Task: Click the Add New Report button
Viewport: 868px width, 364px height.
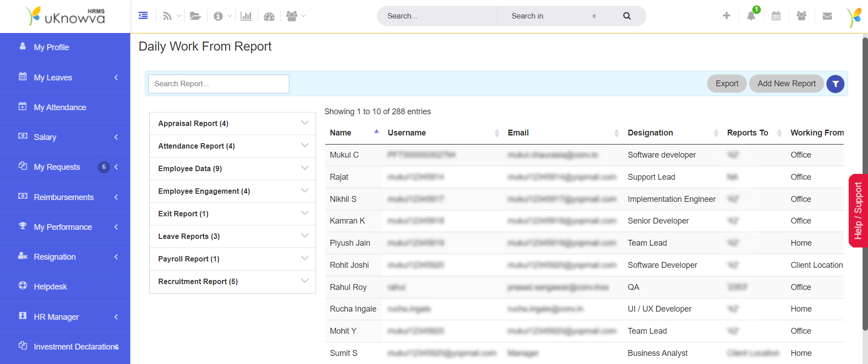Action: pyautogui.click(x=786, y=84)
